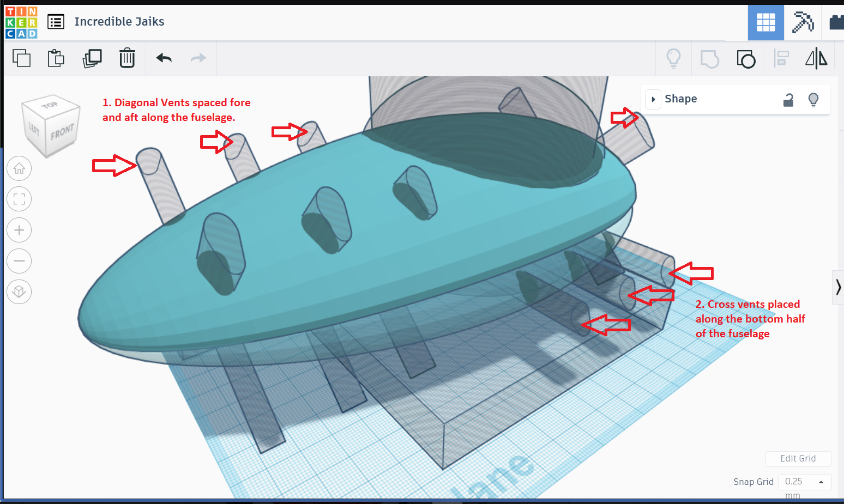The image size is (844, 504).
Task: Expand the right shapes panel chevron
Action: pyautogui.click(x=838, y=287)
